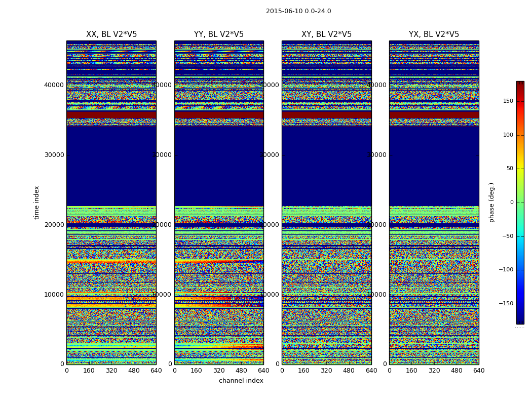Click inside the XX phase waterfall plot
The height and width of the screenshot is (405, 532).
click(x=111, y=202)
